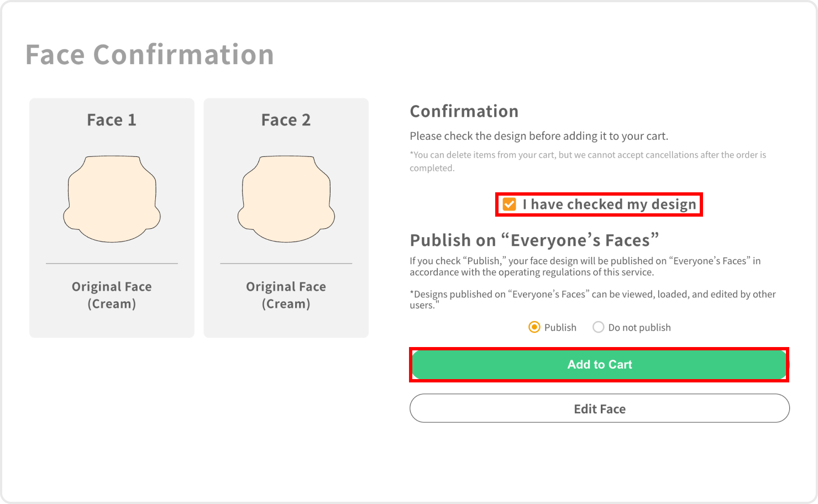The image size is (818, 504).
Task: Click the "Confirmation" section heading
Action: pos(464,111)
